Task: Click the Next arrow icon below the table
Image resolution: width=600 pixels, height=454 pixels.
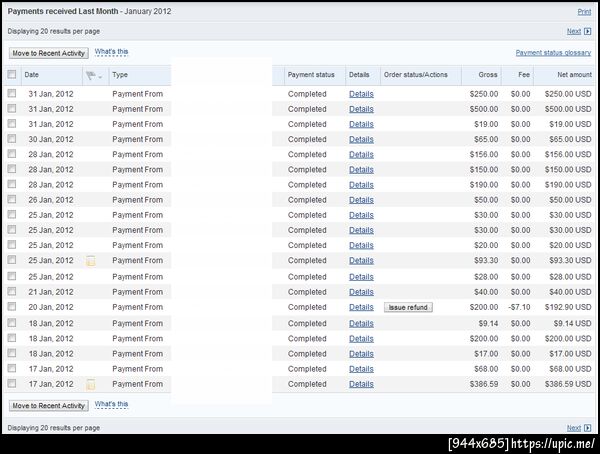Action: [x=587, y=428]
